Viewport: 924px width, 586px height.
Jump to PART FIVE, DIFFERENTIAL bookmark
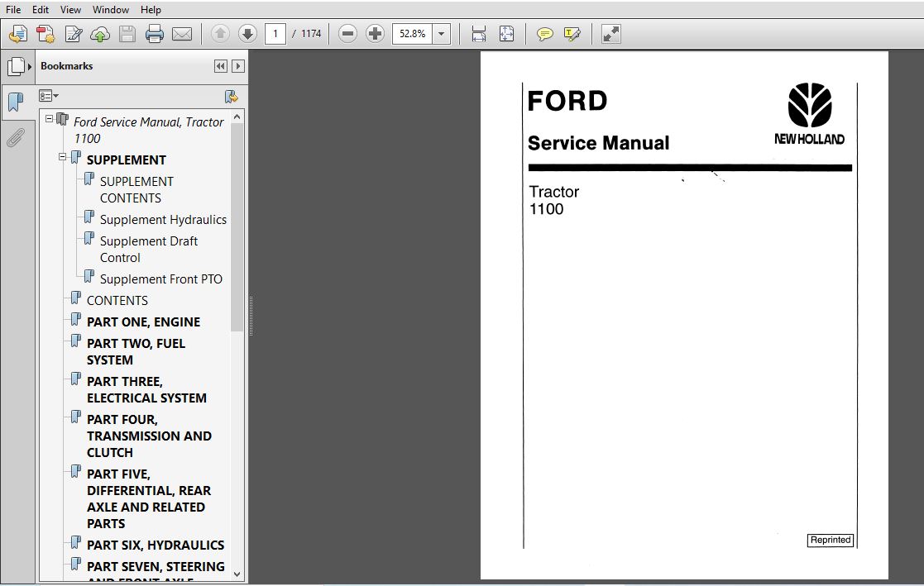point(149,498)
